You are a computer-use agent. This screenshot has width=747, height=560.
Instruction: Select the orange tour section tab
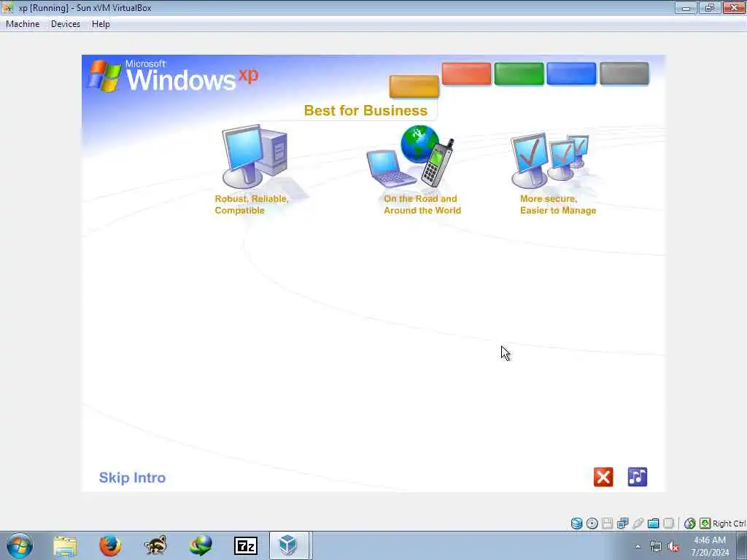tap(414, 86)
